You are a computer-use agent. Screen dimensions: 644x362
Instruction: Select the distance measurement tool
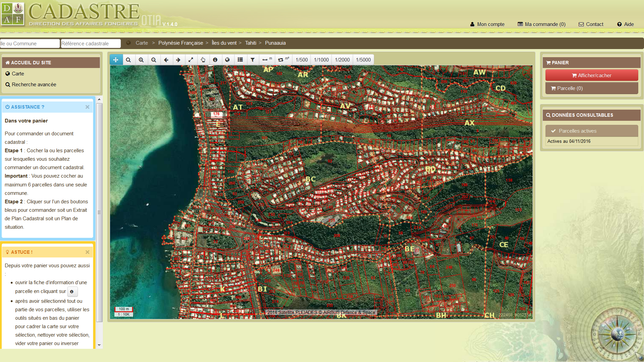267,60
